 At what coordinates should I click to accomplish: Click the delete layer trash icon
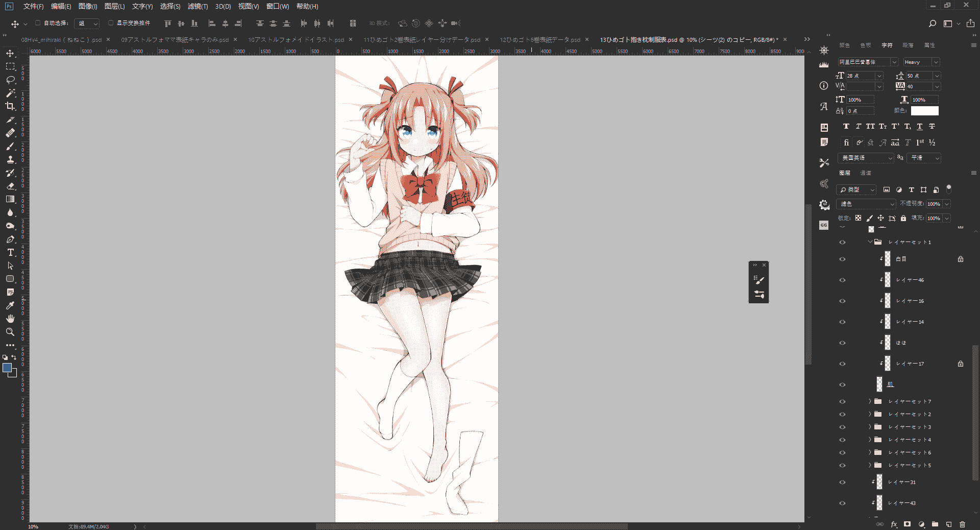click(962, 524)
